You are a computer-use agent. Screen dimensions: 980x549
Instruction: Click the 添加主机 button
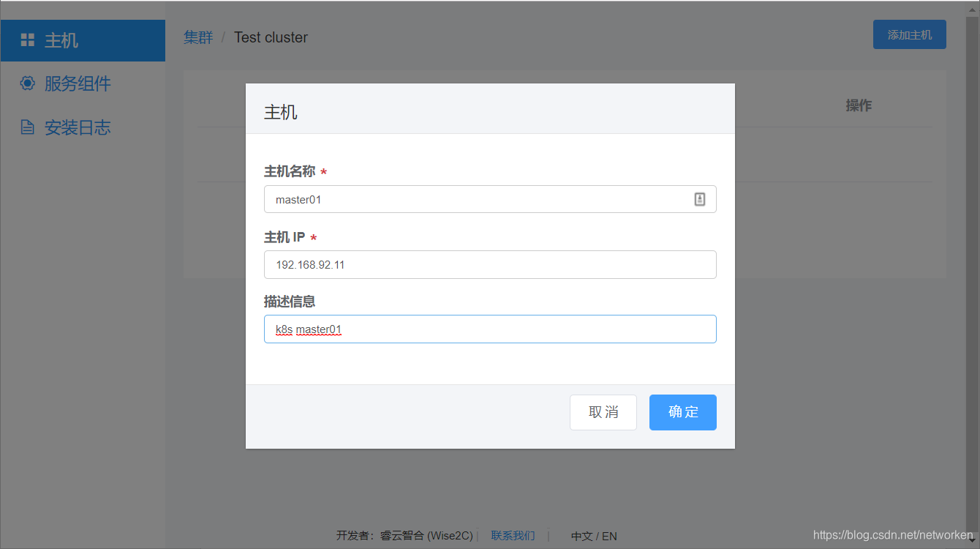[x=909, y=34]
